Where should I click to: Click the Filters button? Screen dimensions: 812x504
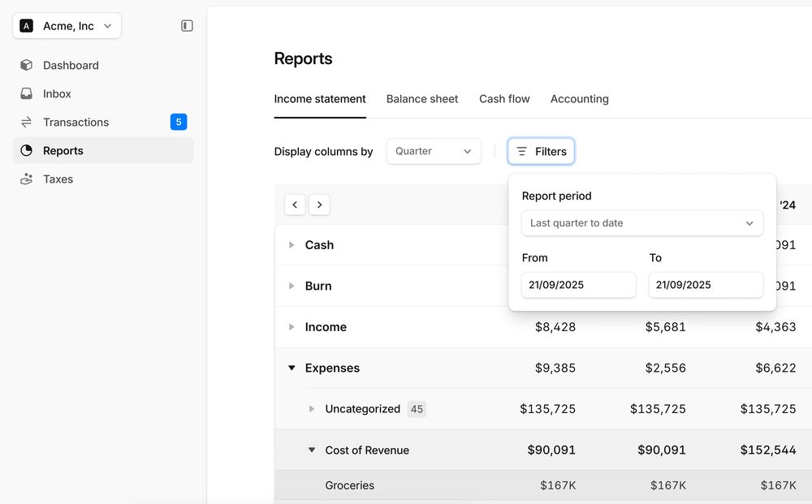(x=541, y=152)
